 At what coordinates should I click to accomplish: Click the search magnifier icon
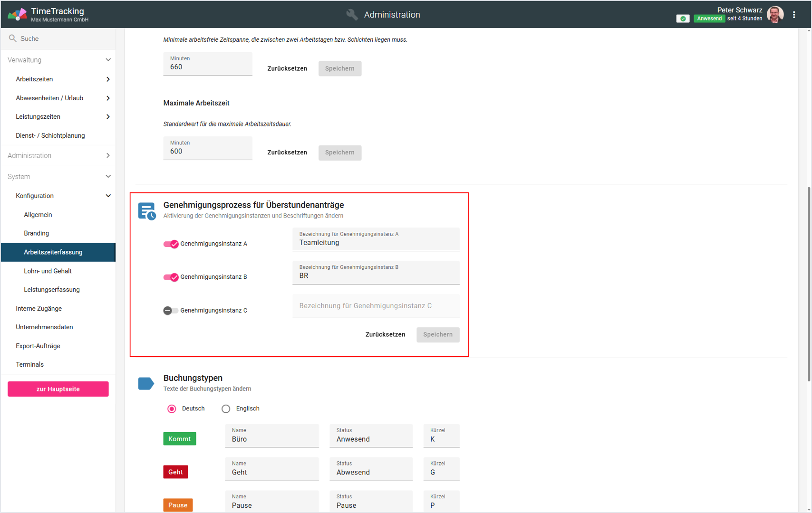[x=13, y=38]
